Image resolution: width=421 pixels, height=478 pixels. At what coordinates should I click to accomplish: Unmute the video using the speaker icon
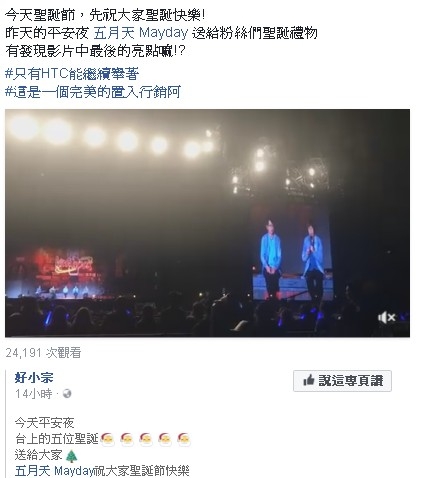[x=386, y=317]
